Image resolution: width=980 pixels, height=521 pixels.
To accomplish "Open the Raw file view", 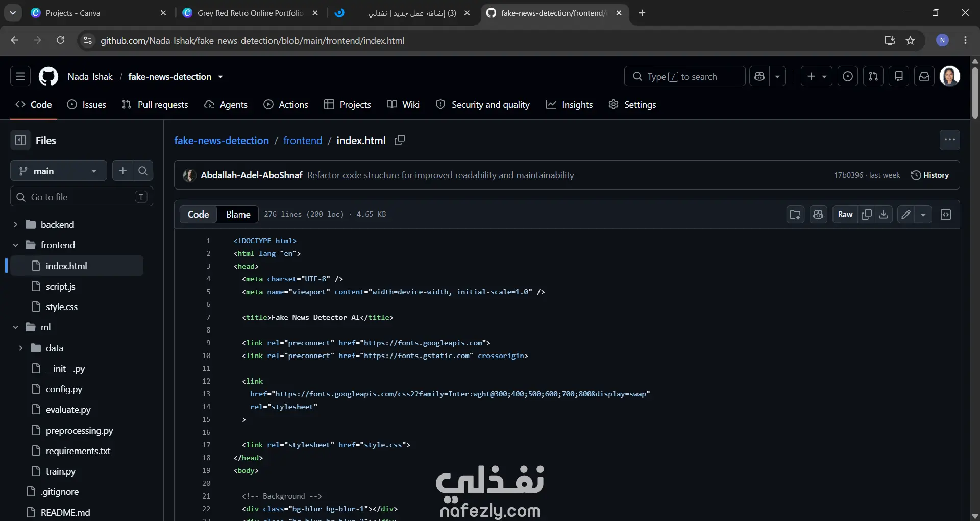I will 845,215.
